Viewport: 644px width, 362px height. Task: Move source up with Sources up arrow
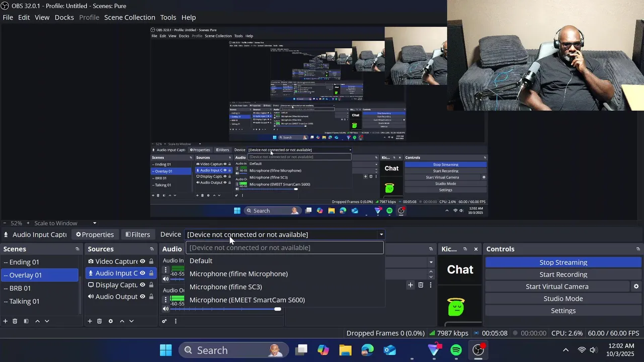tap(122, 321)
